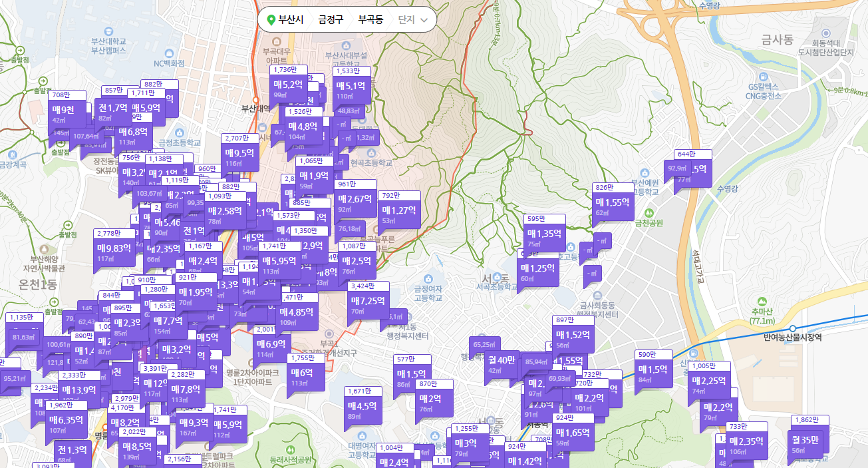Open listing marker 매2.58억 78㎡
This screenshot has height=468, width=868.
(x=225, y=213)
